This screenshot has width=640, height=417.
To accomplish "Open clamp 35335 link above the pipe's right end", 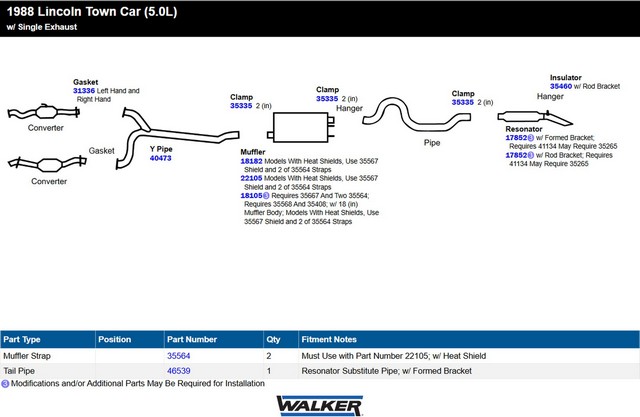I will (x=462, y=102).
